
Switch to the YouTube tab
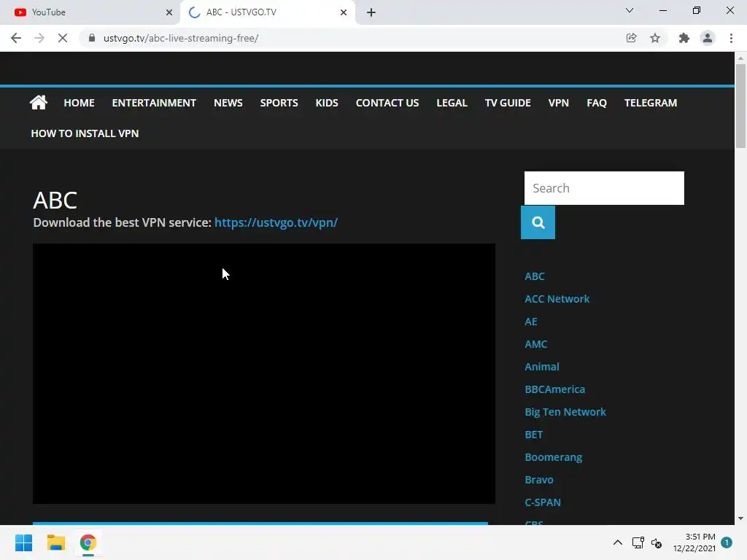click(90, 12)
